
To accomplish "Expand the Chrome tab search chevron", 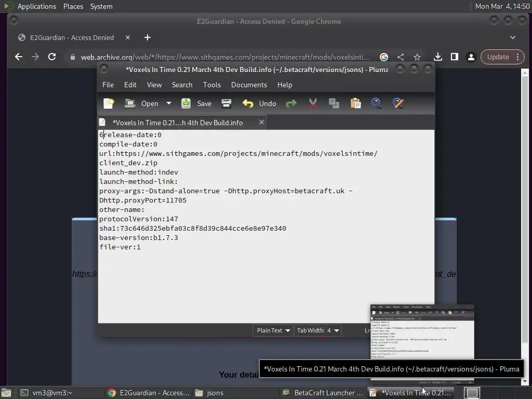I will [x=513, y=37].
